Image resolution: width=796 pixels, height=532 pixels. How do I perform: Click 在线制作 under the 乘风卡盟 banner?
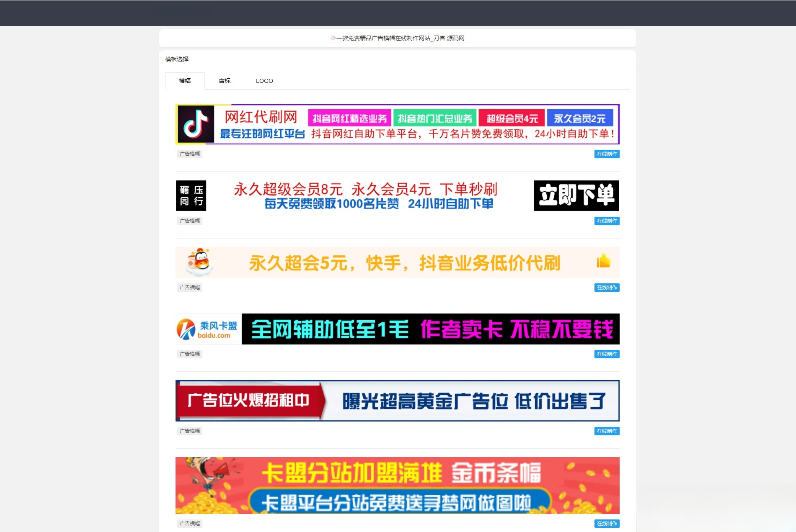point(606,354)
